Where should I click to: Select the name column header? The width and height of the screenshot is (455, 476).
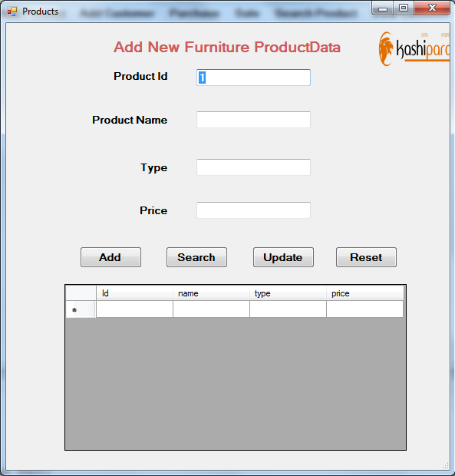pyautogui.click(x=212, y=293)
